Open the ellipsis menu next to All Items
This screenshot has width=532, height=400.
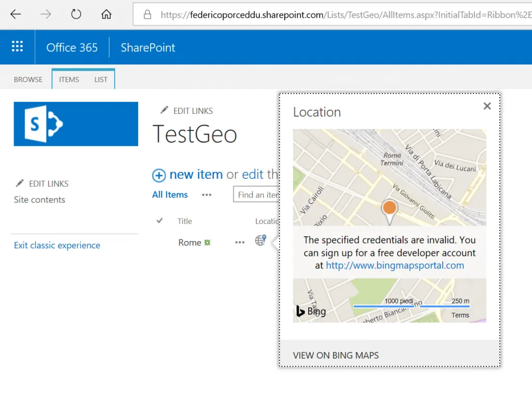(x=207, y=195)
